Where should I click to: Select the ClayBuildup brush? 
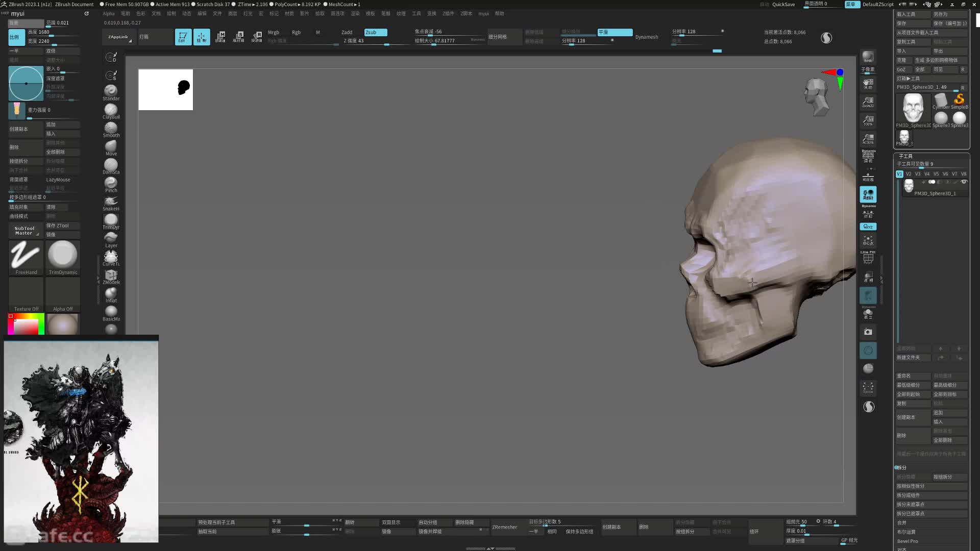tap(111, 111)
